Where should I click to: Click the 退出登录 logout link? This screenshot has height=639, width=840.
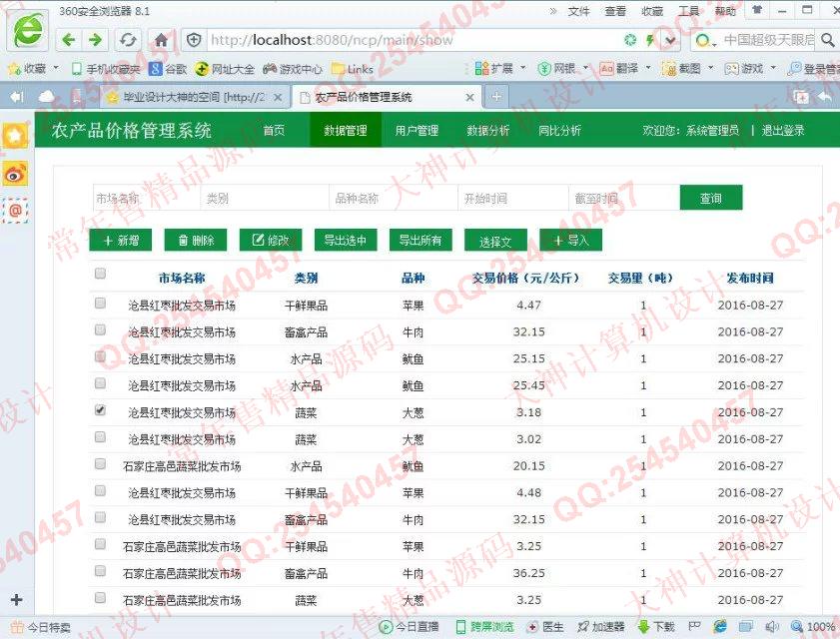(783, 130)
